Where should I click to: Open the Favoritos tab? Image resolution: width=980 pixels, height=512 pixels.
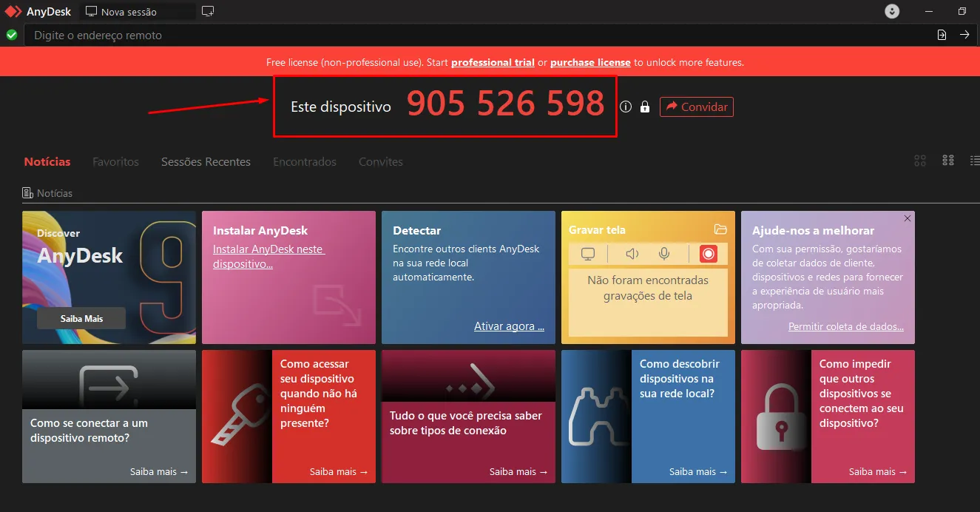(115, 161)
